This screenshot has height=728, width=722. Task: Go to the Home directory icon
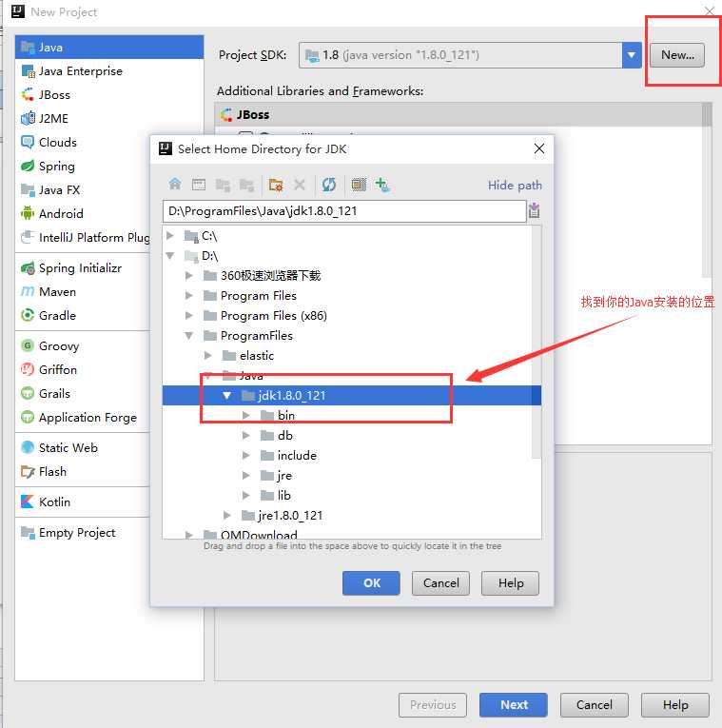pyautogui.click(x=175, y=185)
